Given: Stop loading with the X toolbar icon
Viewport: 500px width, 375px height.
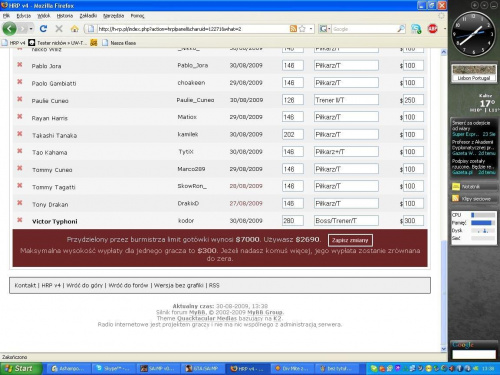Looking at the screenshot, I should [x=59, y=29].
